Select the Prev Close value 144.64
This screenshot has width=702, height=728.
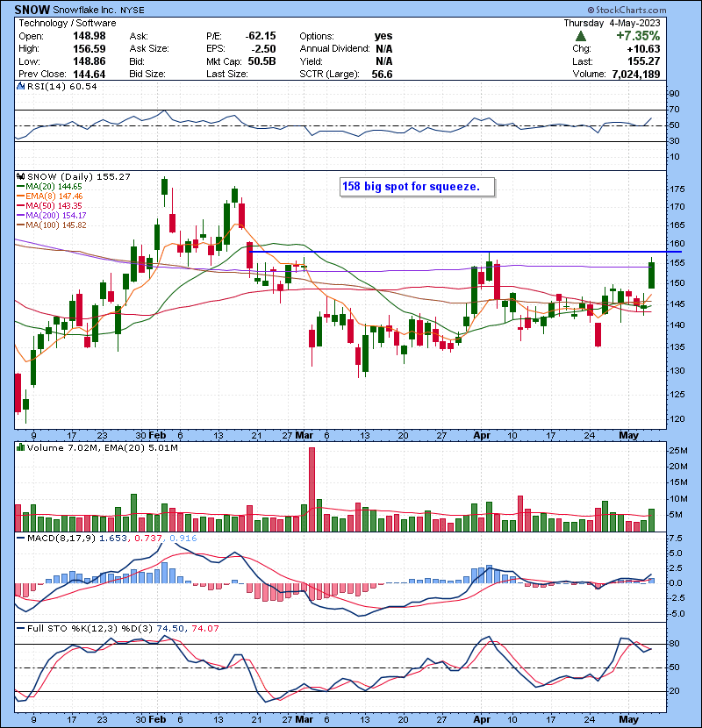[x=90, y=75]
